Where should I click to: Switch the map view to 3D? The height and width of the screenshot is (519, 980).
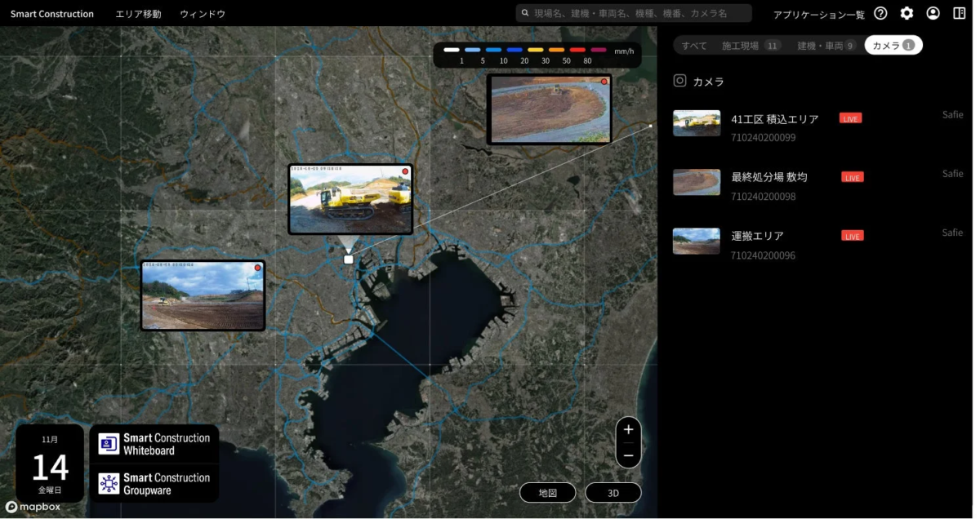point(613,492)
